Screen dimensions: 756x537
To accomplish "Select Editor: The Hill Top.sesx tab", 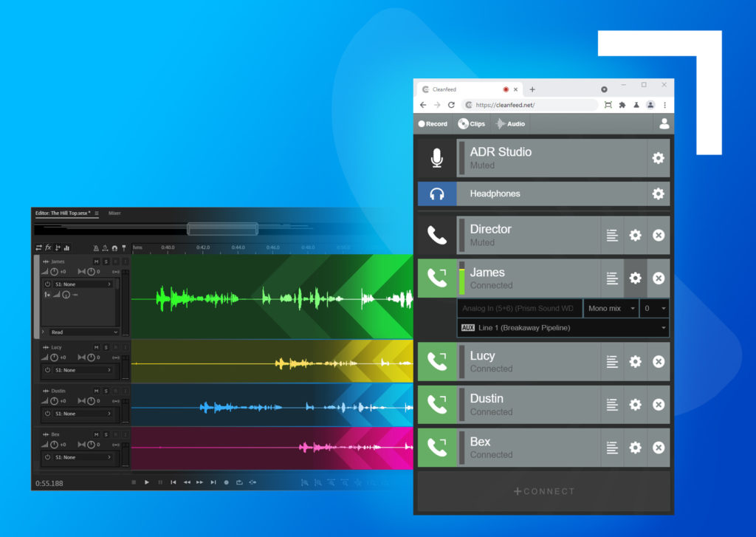I will click(63, 213).
